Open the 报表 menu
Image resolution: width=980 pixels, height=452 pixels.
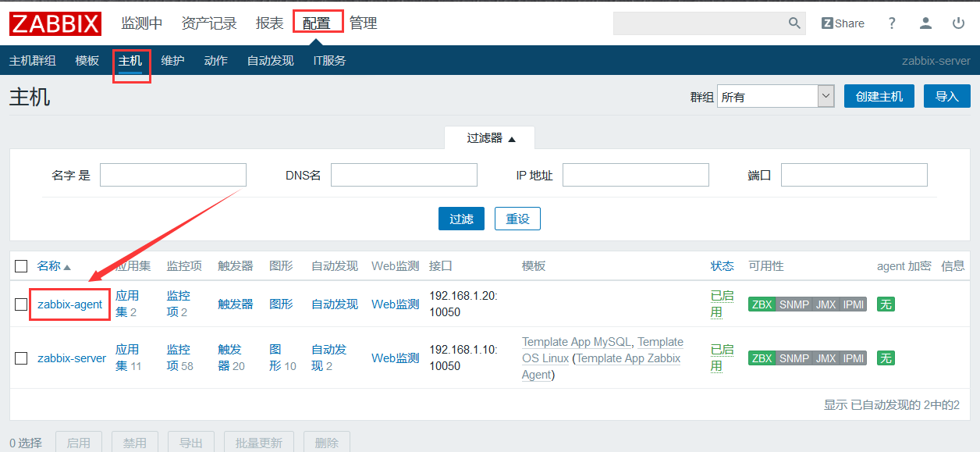[270, 23]
